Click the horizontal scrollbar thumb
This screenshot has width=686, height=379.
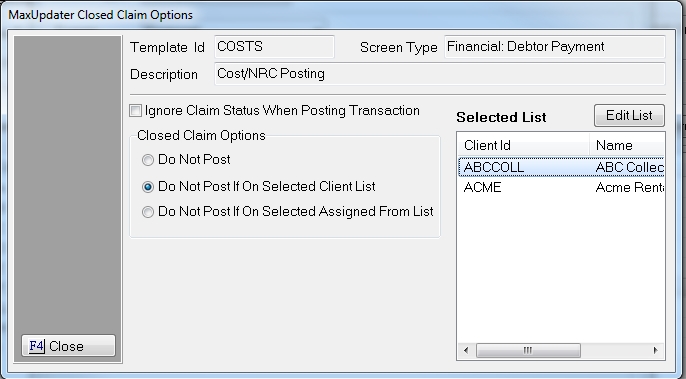pos(528,350)
